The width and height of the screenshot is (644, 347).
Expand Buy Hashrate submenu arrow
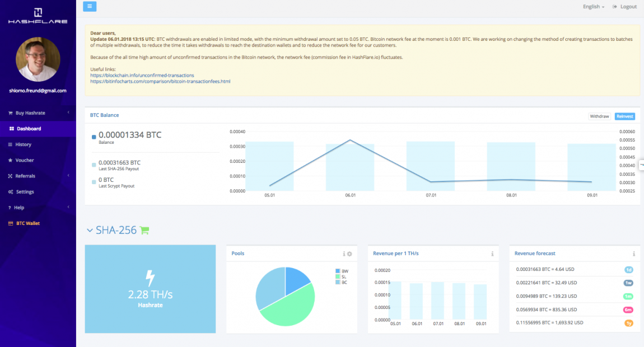(68, 112)
